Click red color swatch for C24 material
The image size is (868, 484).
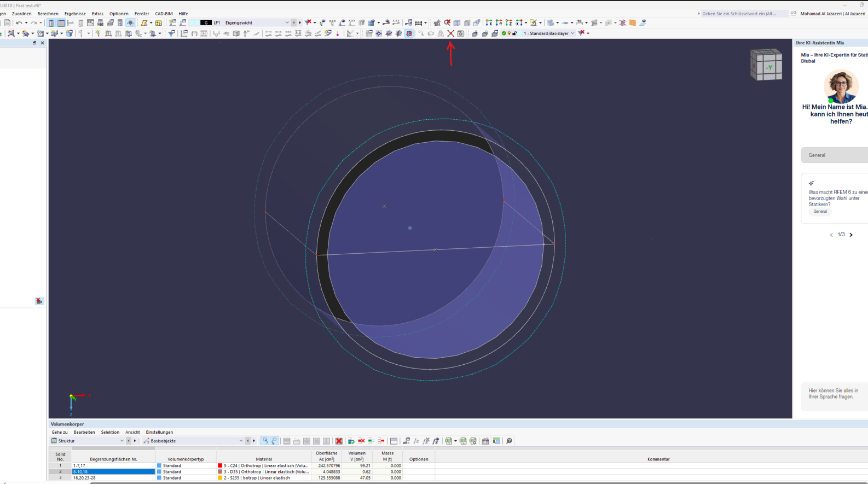coord(220,466)
